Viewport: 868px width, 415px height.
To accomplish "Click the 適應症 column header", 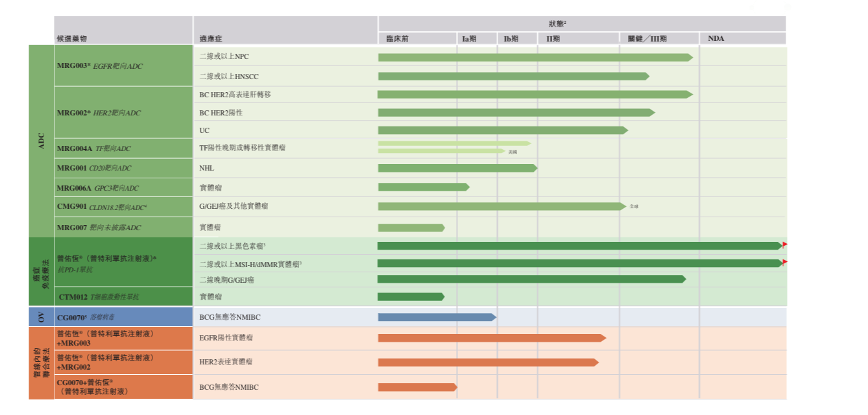I will [213, 39].
